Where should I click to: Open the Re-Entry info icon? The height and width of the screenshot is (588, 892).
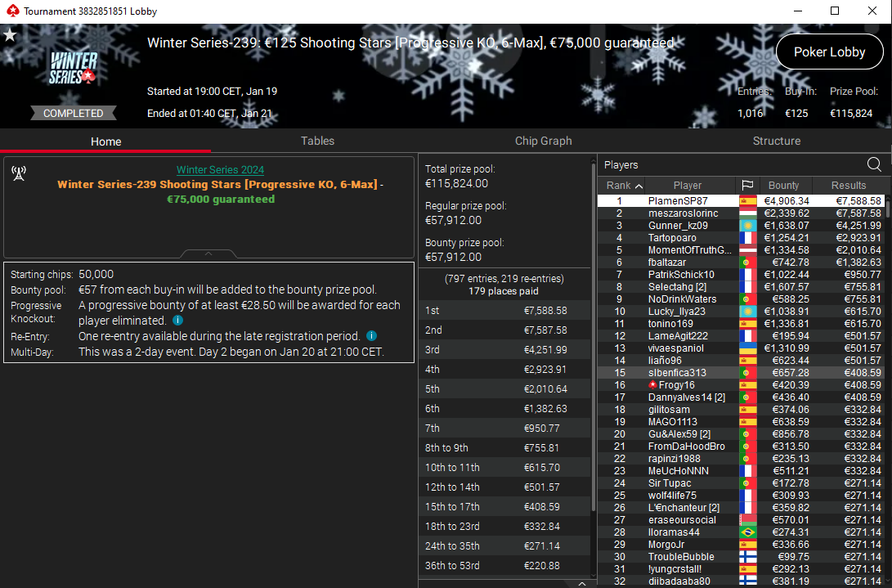point(371,336)
